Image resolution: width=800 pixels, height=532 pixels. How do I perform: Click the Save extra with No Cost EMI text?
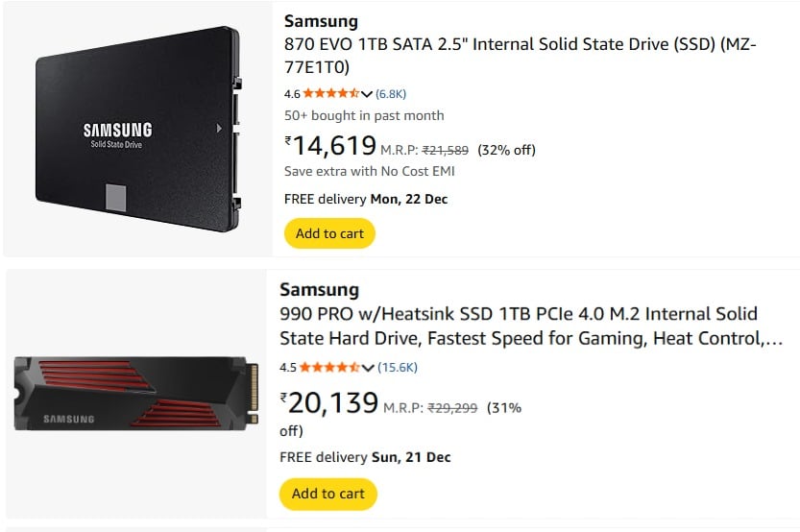[369, 172]
